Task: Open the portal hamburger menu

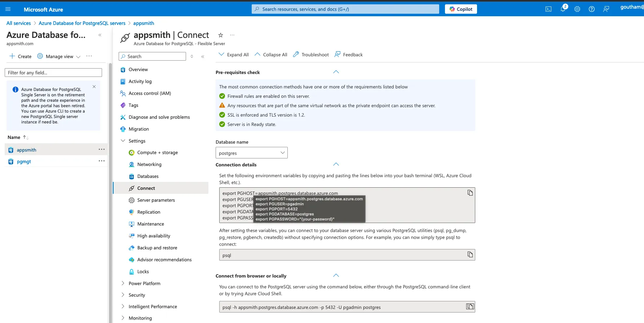Action: (8, 9)
